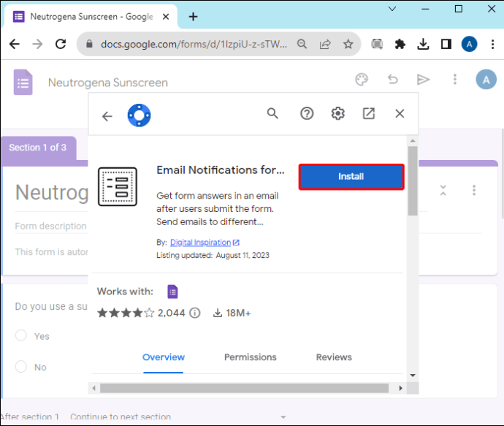Image resolution: width=504 pixels, height=426 pixels.
Task: Switch to the Permissions tab
Action: [250, 357]
